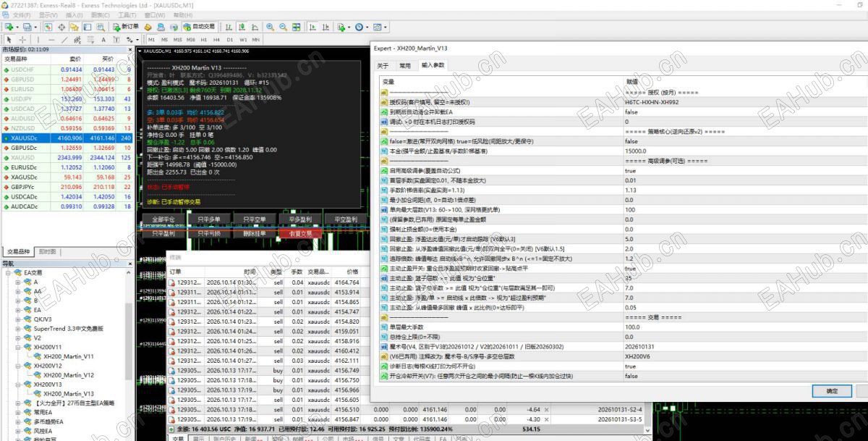This screenshot has width=868, height=441.
Task: Open the Strategy Tester from toolbar
Action: (99, 27)
